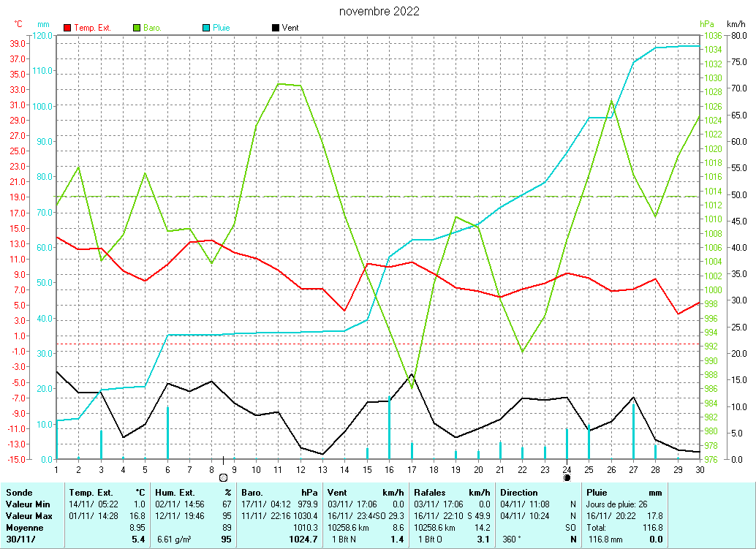Click the °C unit label above left axis
The image size is (756, 549).
coord(18,25)
